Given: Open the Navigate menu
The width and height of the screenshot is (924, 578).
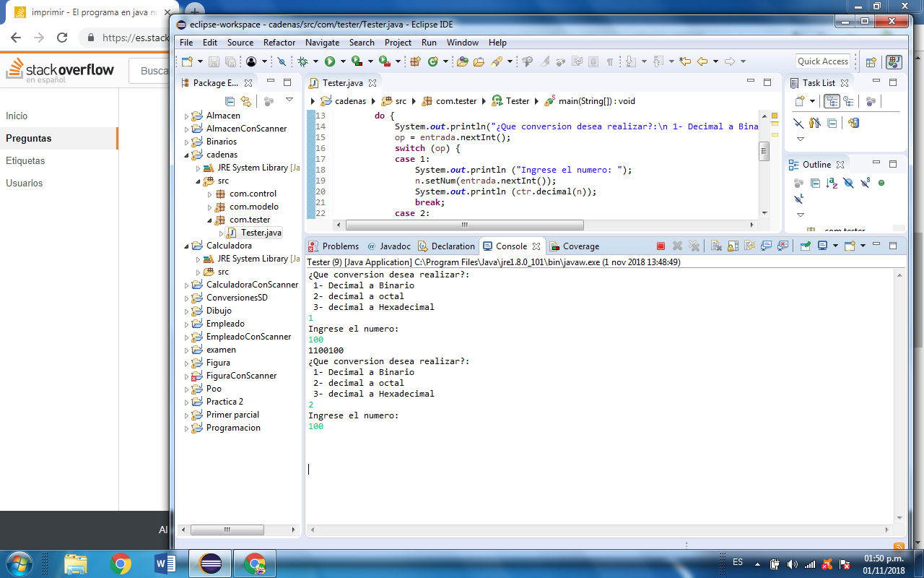Looking at the screenshot, I should (322, 43).
